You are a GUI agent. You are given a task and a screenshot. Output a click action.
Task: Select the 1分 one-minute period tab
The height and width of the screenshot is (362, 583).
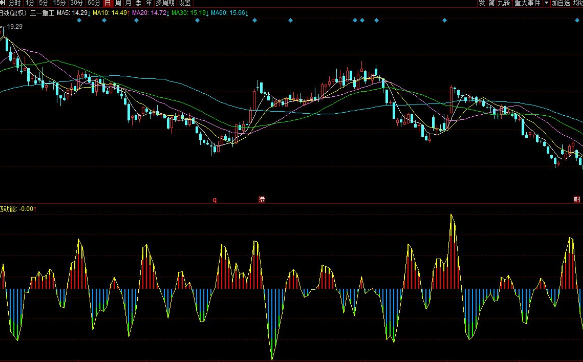click(x=30, y=3)
